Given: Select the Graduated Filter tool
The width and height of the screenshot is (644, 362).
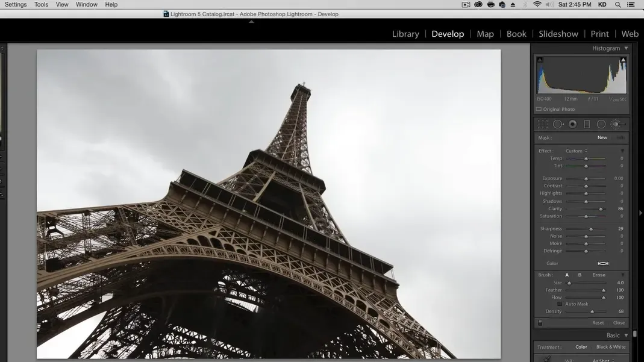Looking at the screenshot, I should pyautogui.click(x=587, y=124).
